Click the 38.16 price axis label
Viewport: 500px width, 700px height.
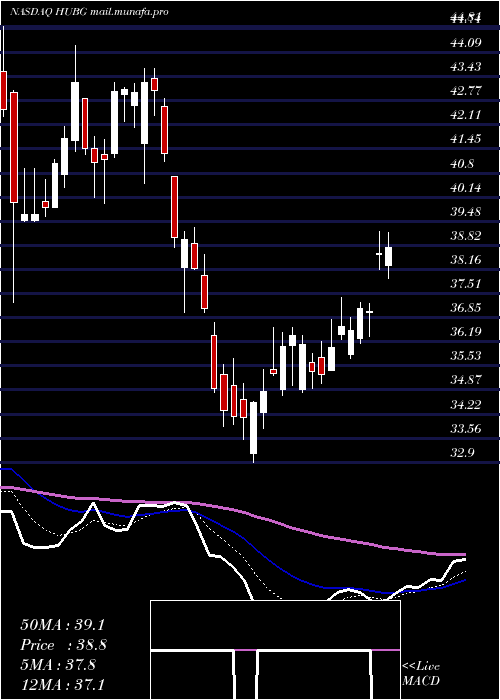[467, 260]
